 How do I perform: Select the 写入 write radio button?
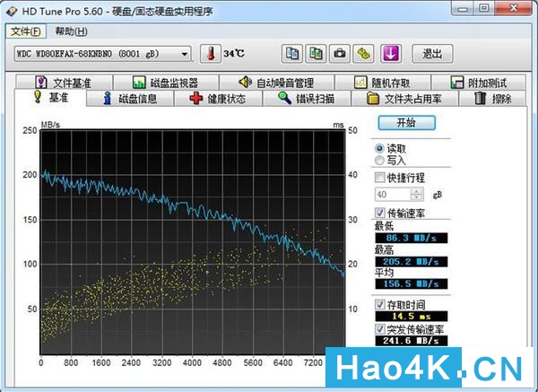click(x=379, y=161)
